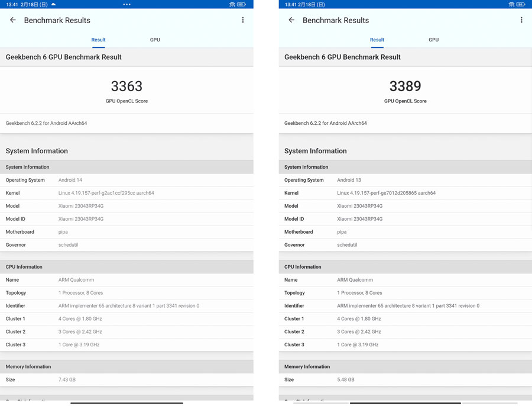Switch to the GPU tab in left panel
This screenshot has height=406, width=532.
(155, 40)
